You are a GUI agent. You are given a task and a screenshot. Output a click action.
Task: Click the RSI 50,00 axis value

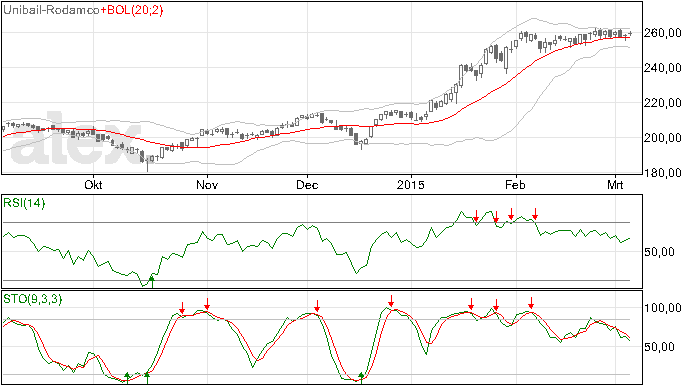click(x=659, y=252)
